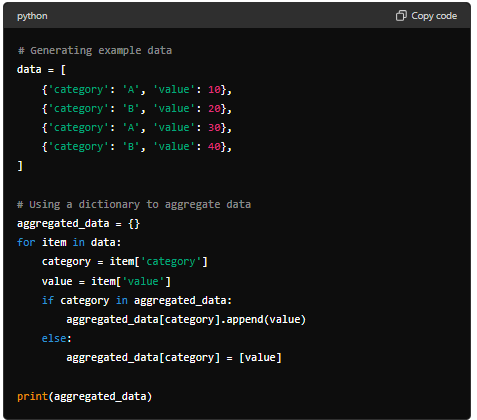Click the 'for' keyword in loop

[26, 242]
